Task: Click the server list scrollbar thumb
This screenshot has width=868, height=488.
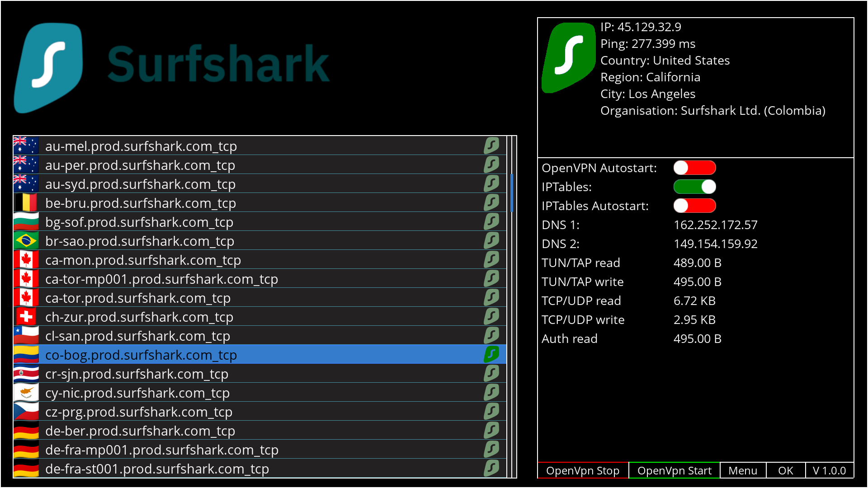Action: click(x=512, y=193)
